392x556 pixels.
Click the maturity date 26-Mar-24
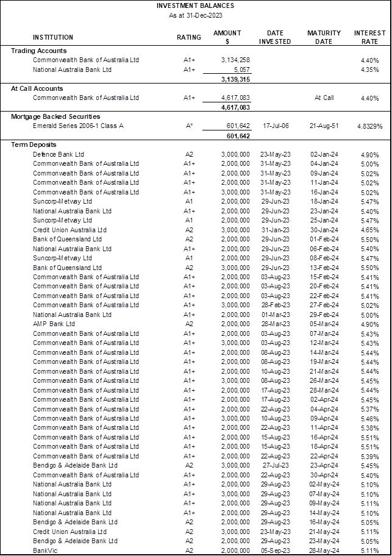click(324, 381)
